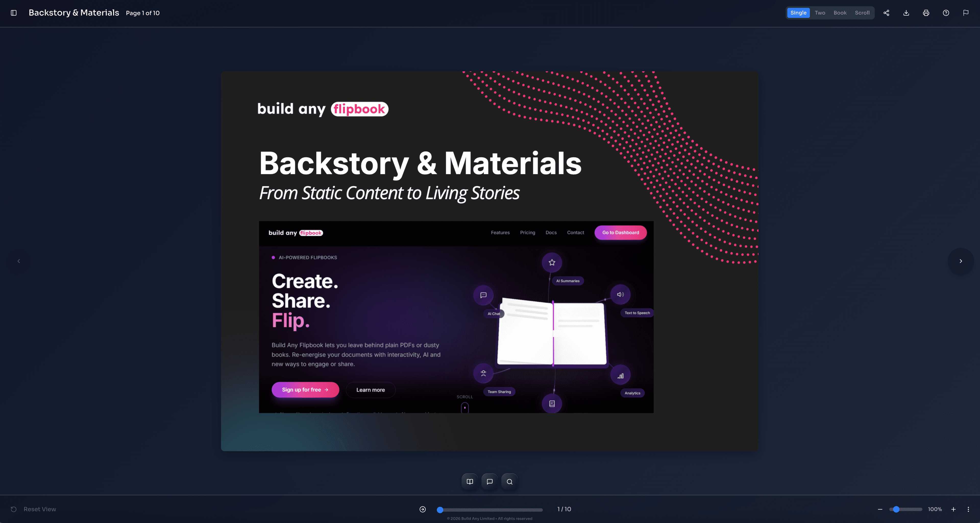Click the flag report icon

coord(965,13)
